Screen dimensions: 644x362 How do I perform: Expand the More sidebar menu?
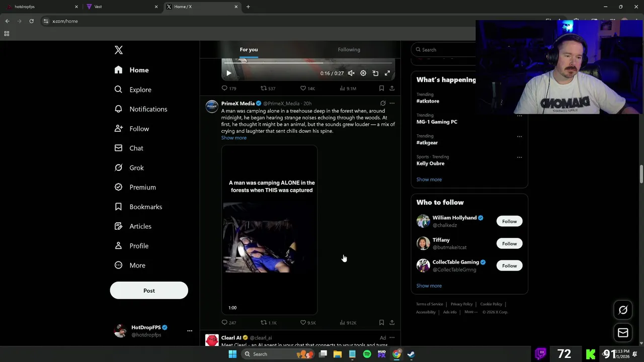pyautogui.click(x=130, y=265)
